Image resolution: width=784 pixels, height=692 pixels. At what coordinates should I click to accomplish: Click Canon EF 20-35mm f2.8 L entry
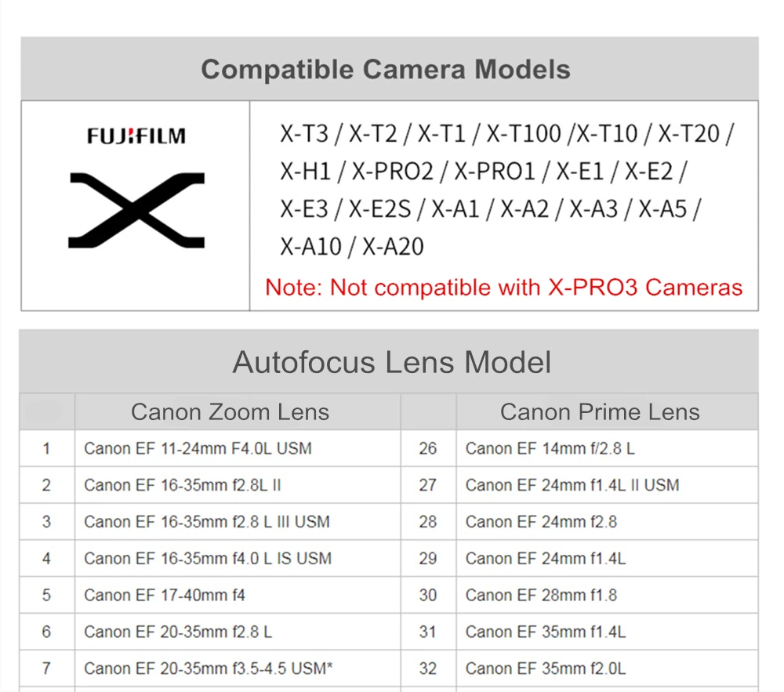[x=178, y=632]
